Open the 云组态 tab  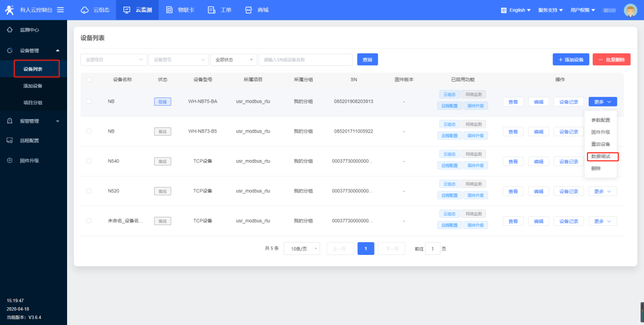pos(95,10)
